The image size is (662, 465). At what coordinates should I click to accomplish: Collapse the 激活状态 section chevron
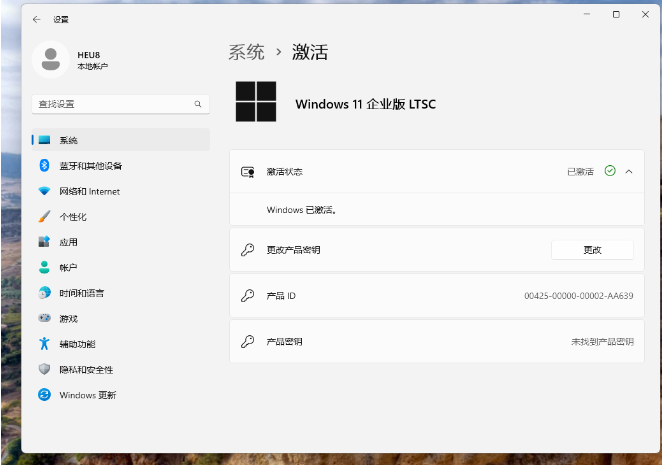(629, 171)
